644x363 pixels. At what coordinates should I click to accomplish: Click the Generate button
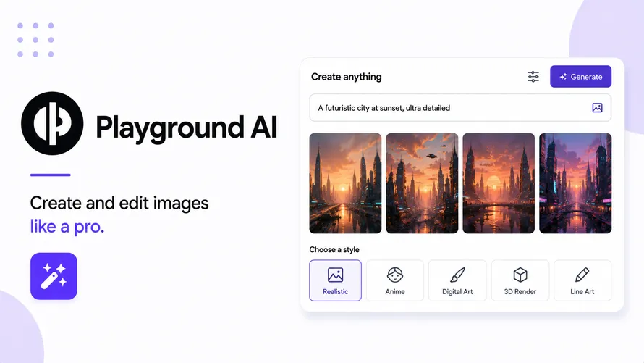[580, 77]
